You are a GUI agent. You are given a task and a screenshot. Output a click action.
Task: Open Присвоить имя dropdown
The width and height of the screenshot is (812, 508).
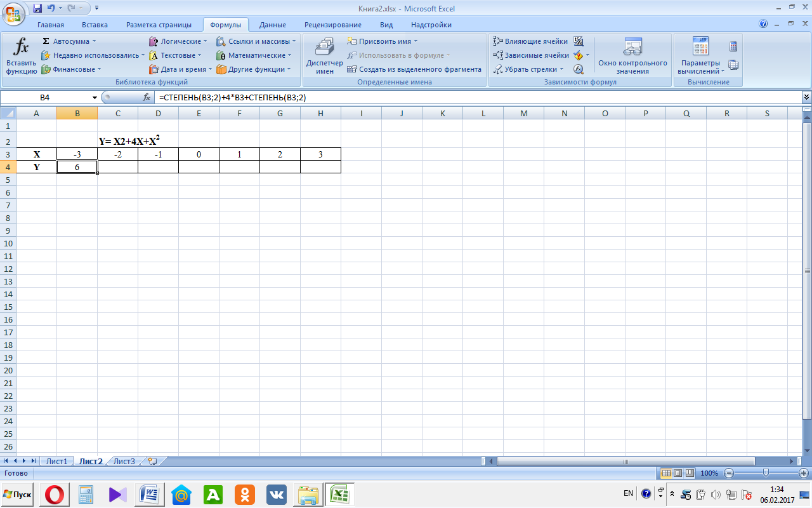tap(383, 41)
